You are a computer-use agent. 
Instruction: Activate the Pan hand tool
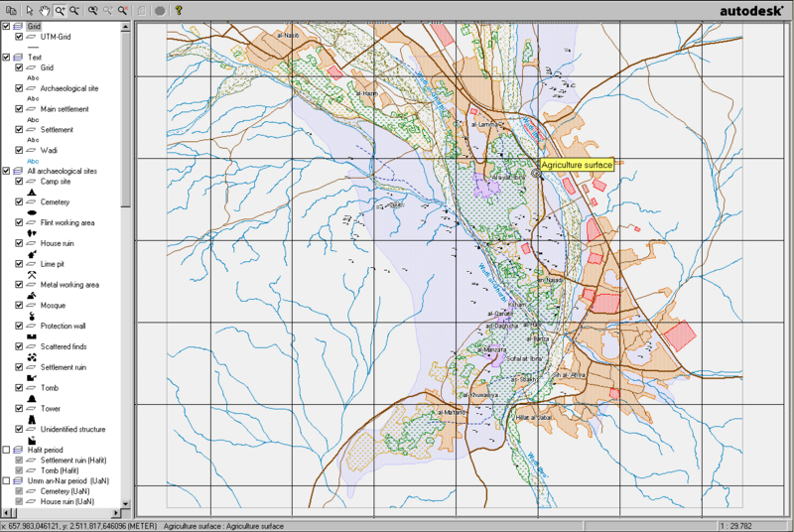[x=44, y=9]
